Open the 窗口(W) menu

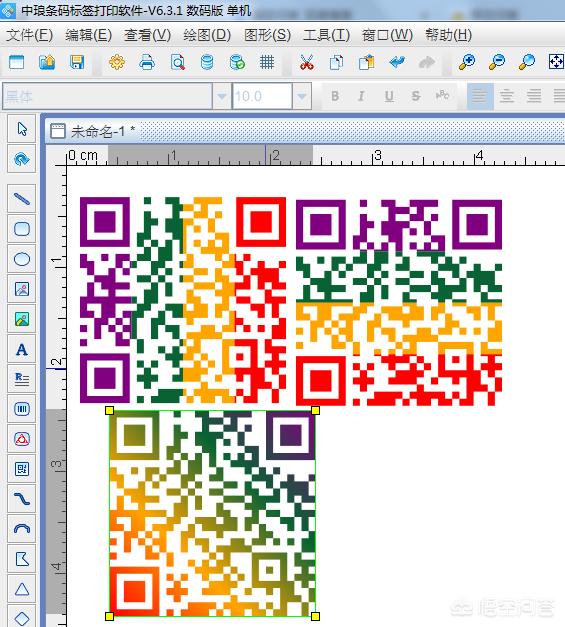point(387,35)
